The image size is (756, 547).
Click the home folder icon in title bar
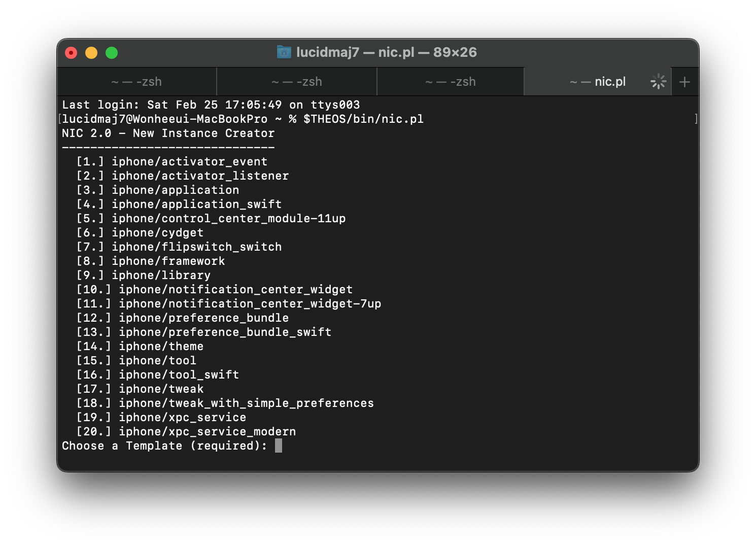284,52
